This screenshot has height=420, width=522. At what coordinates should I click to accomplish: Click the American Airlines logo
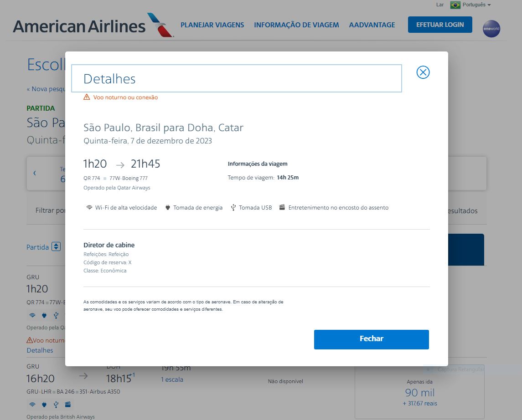[x=84, y=26]
